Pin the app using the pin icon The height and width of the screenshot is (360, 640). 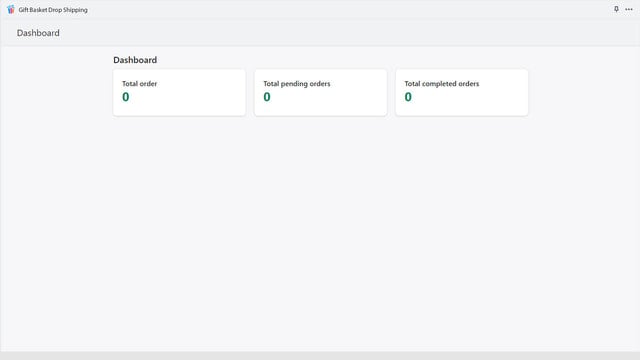616,9
